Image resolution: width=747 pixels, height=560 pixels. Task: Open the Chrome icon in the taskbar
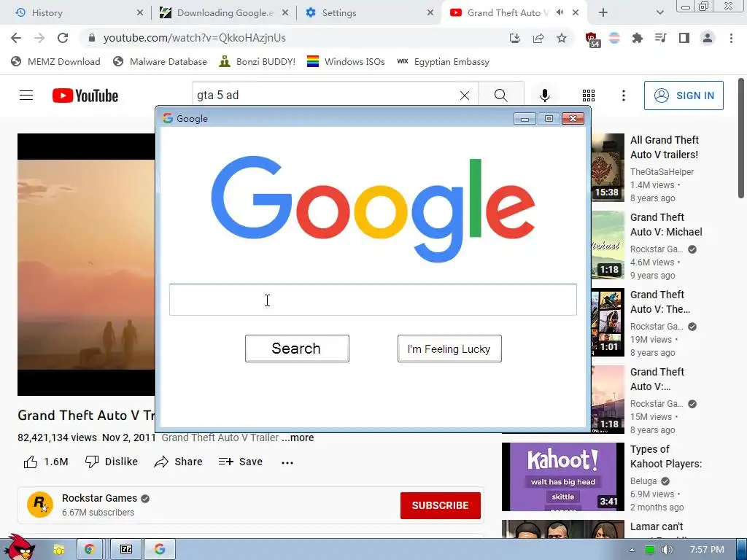pos(89,550)
